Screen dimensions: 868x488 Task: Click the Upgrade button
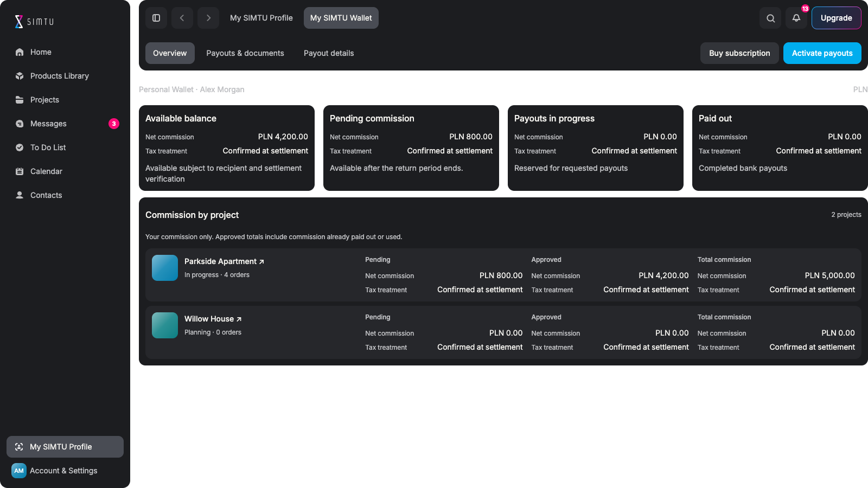837,18
